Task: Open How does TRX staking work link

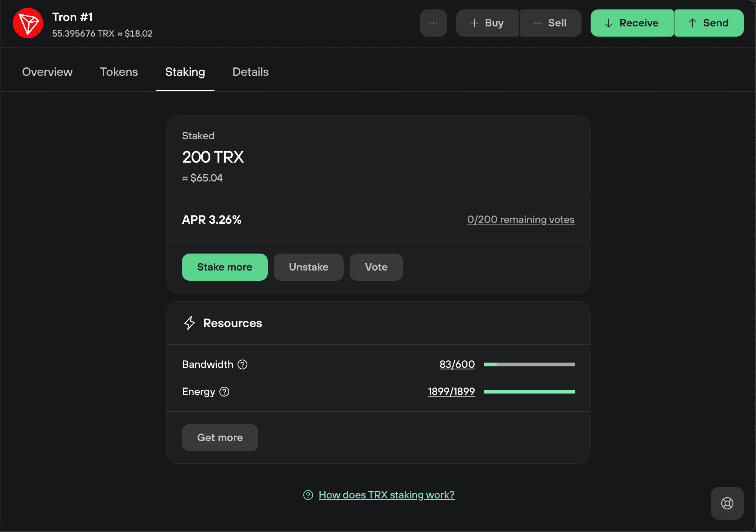Action: (387, 495)
